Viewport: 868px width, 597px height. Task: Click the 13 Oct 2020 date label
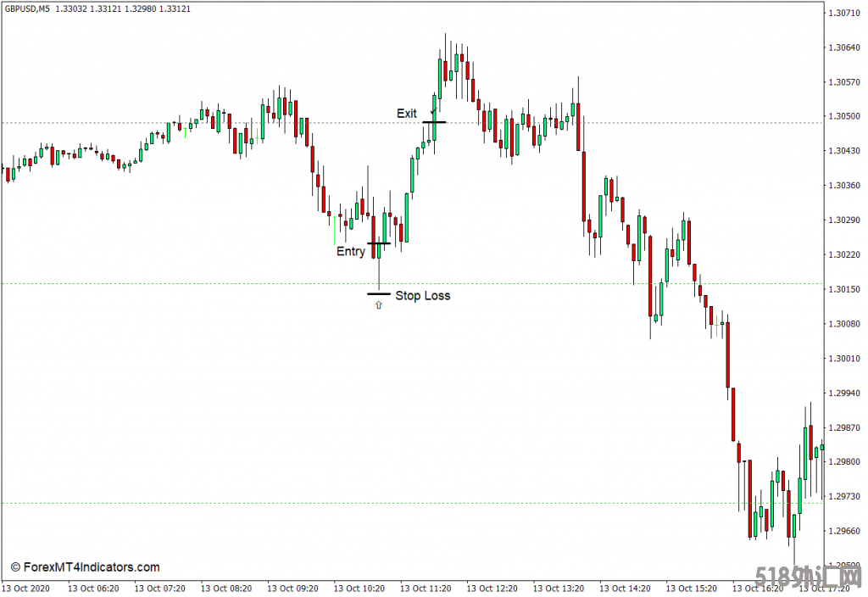[26, 589]
